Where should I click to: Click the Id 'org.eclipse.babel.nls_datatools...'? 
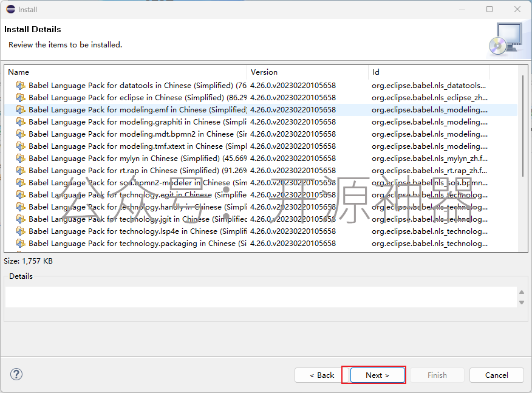pyautogui.click(x=429, y=86)
